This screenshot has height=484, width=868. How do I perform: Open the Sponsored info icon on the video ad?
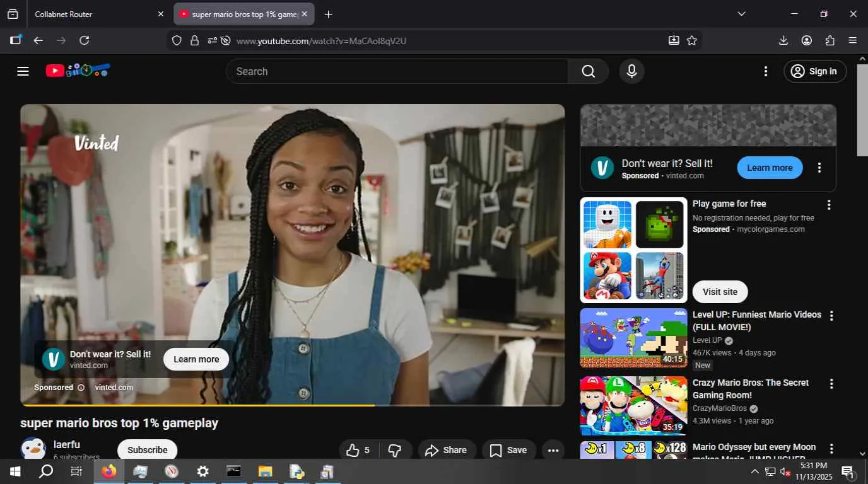81,388
